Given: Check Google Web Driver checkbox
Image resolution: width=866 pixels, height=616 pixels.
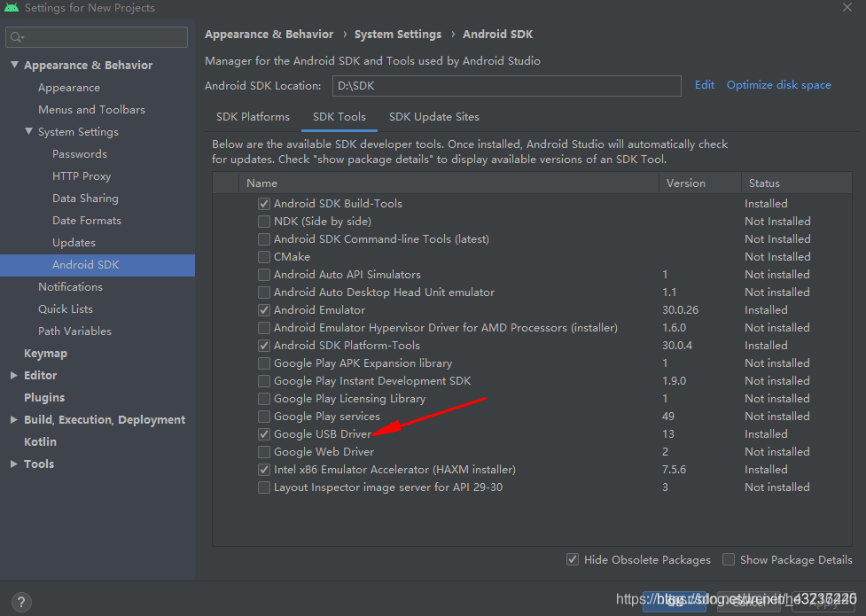Looking at the screenshot, I should click(264, 452).
